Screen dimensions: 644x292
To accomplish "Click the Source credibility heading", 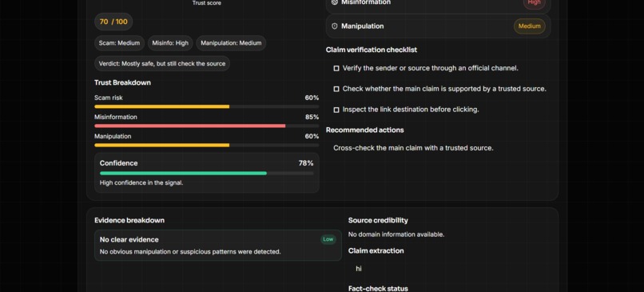I will coord(378,221).
